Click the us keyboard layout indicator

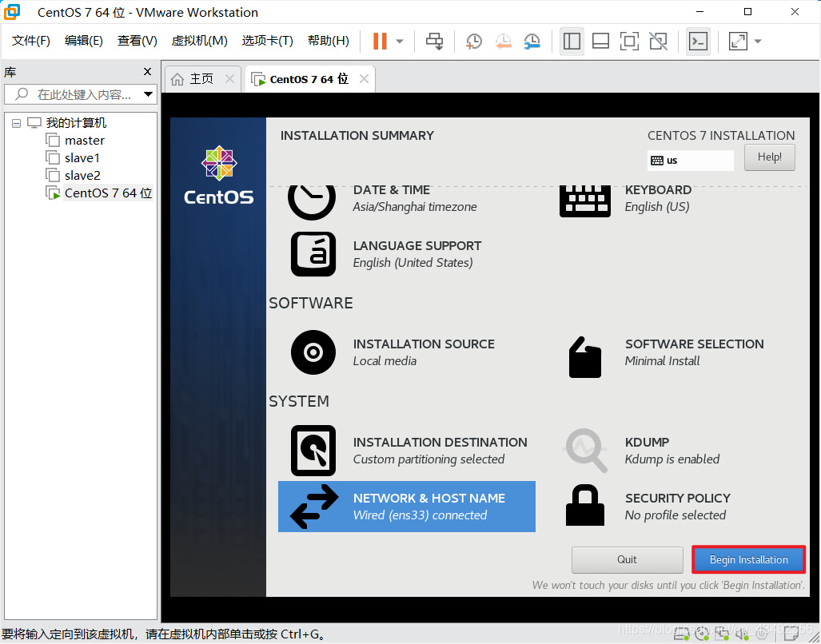pyautogui.click(x=690, y=160)
